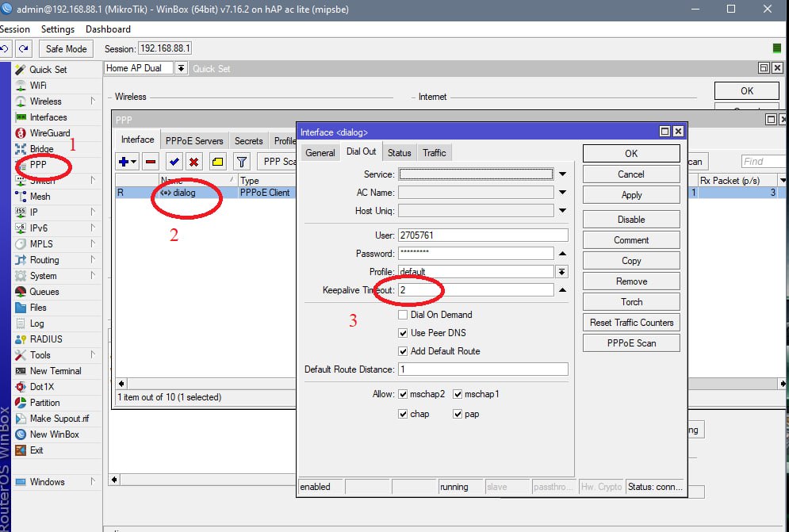Screen dimensions: 789x532
Task: Open Partition from sidebar
Action: (x=44, y=403)
